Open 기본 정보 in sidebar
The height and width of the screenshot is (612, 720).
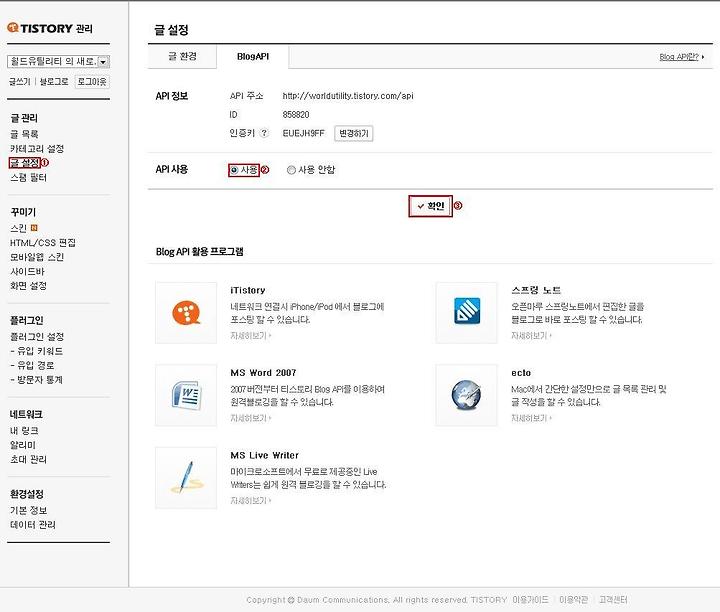pos(28,510)
